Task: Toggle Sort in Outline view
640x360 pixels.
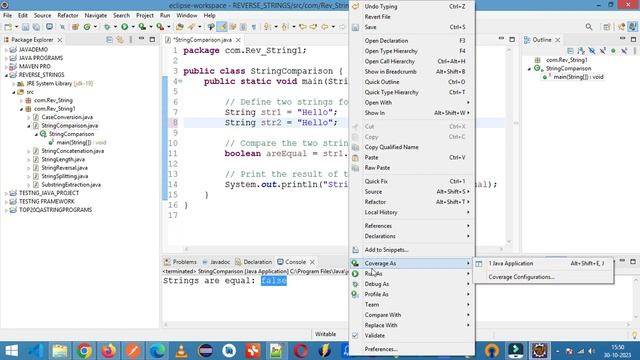Action: [x=581, y=51]
